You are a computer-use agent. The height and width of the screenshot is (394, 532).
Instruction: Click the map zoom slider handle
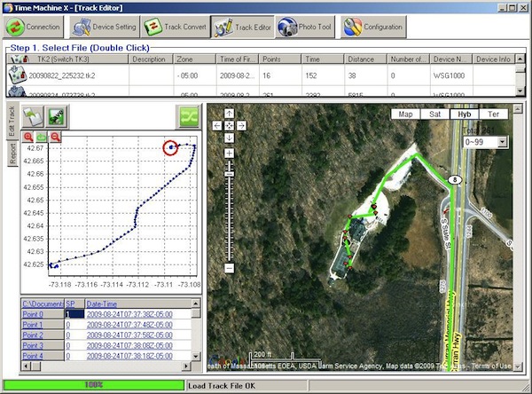230,174
